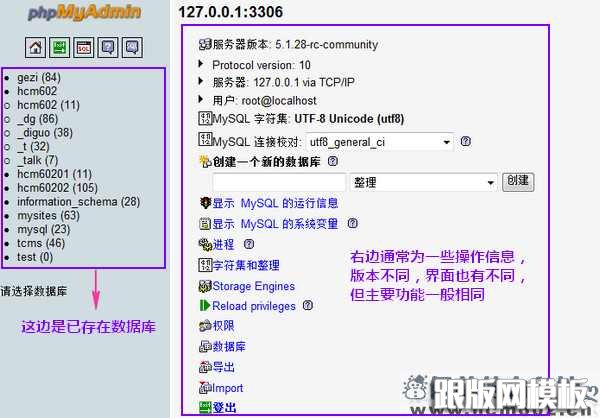Open the Storage Engines link
600x418 pixels.
click(x=253, y=286)
